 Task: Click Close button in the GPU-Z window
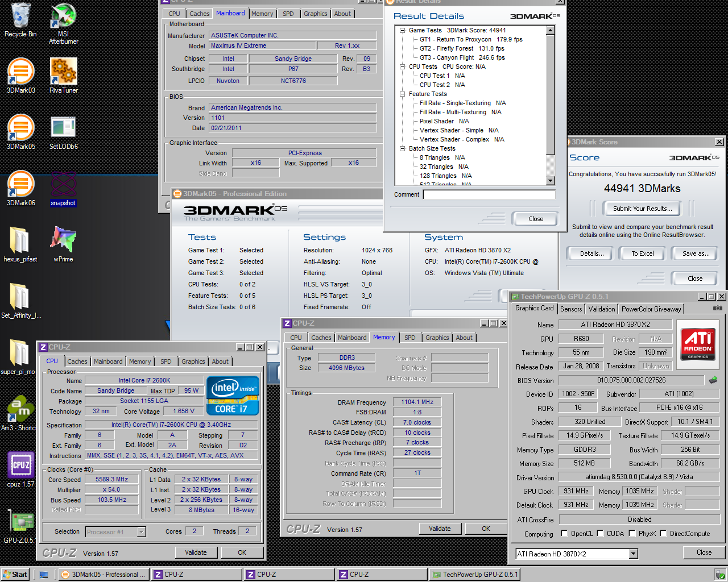click(704, 552)
